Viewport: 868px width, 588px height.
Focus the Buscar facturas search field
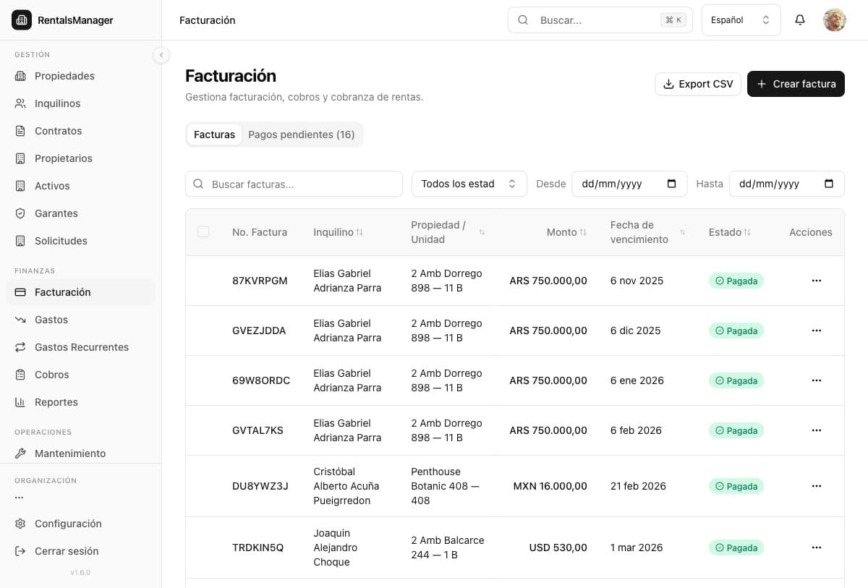pyautogui.click(x=304, y=184)
